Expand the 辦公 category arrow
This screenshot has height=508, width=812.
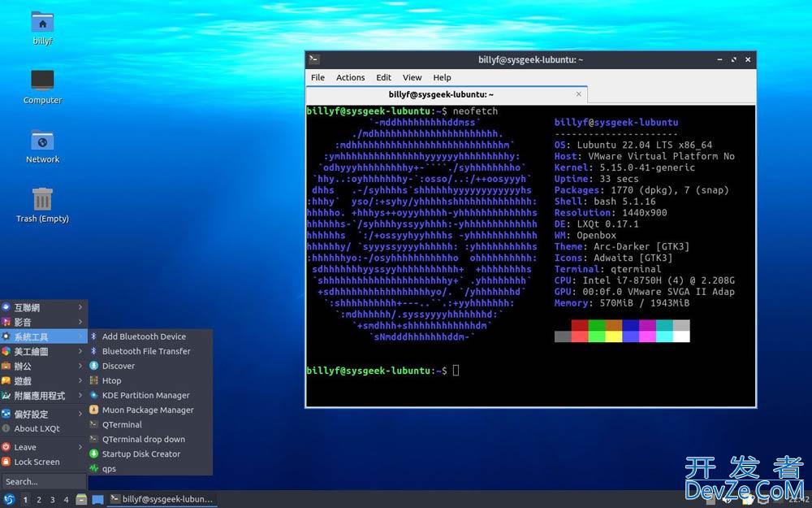pyautogui.click(x=80, y=366)
